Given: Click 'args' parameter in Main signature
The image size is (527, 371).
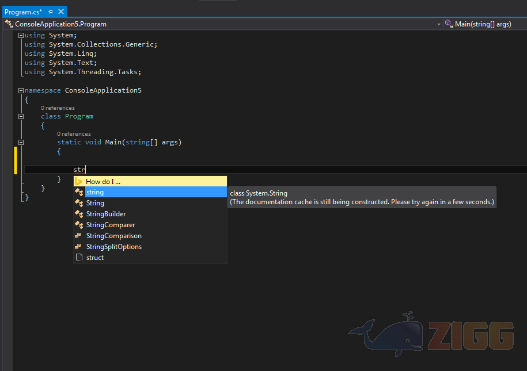Looking at the screenshot, I should coord(170,142).
